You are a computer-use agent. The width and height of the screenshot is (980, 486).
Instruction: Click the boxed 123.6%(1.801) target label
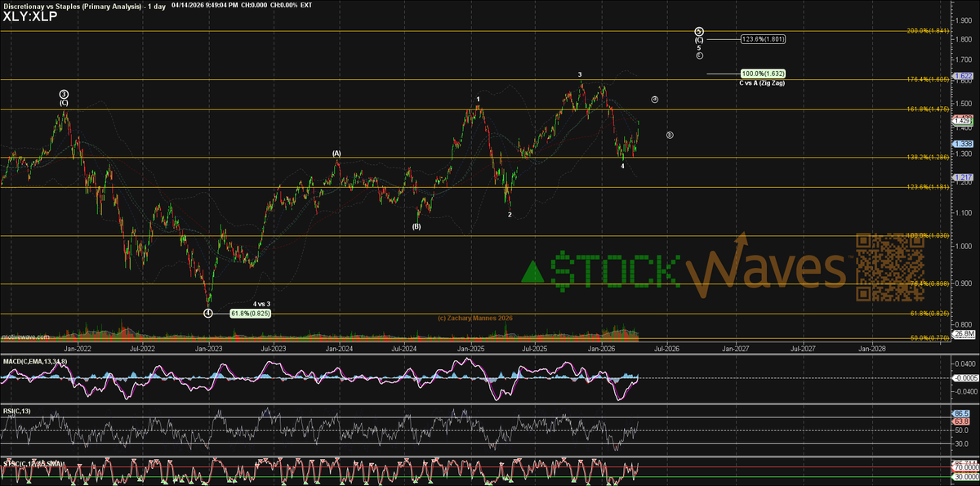pos(764,38)
